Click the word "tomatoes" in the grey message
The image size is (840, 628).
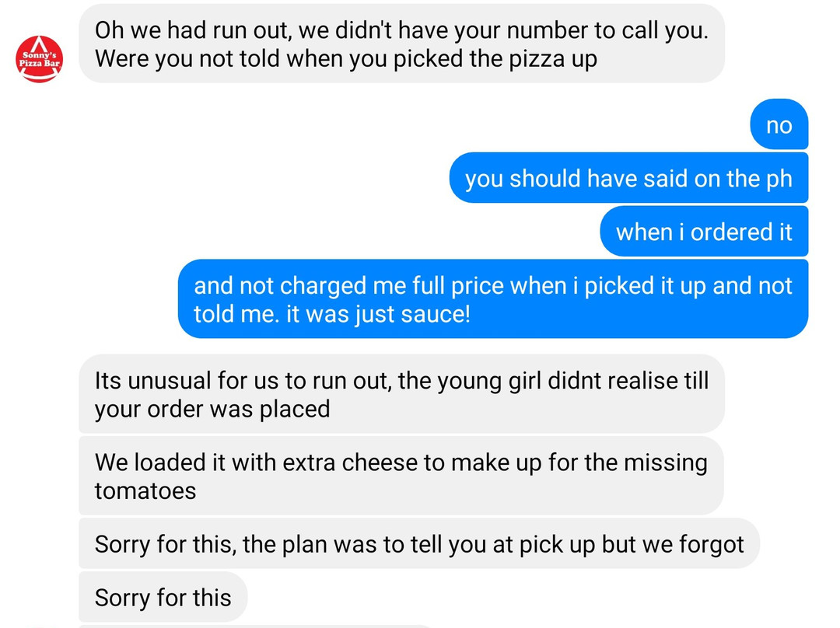coord(145,490)
